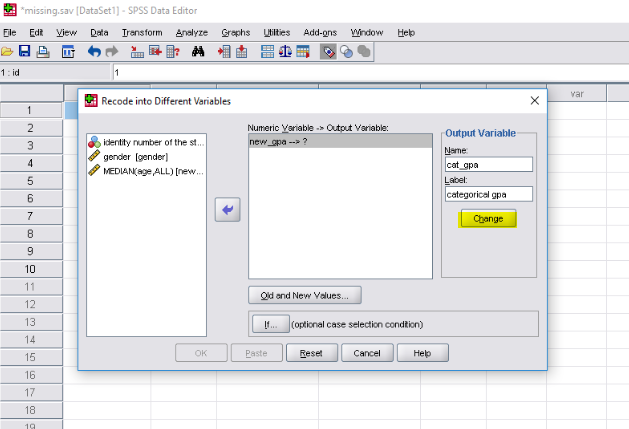Click the greyed Show All Variables icon
The image size is (629, 429).
[364, 52]
